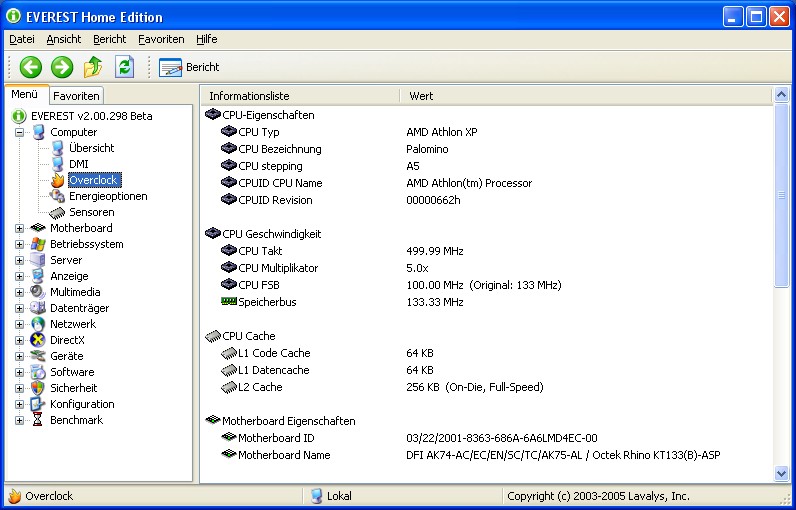Image resolution: width=796 pixels, height=510 pixels.
Task: Click the scrollbar down arrow
Action: 781,473
